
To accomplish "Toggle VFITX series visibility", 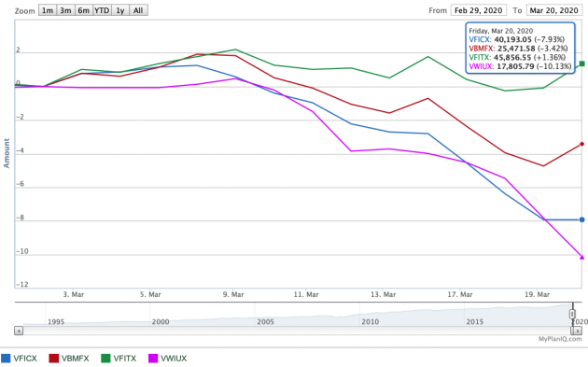I will pos(119,359).
